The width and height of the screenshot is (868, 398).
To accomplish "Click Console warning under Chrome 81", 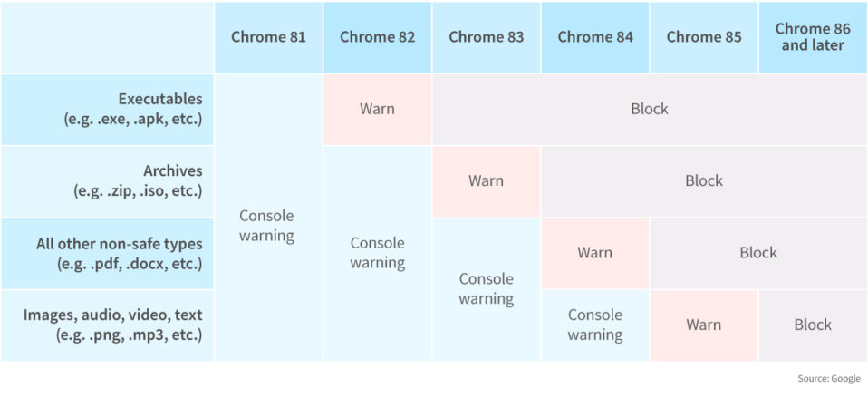I will pos(268,218).
